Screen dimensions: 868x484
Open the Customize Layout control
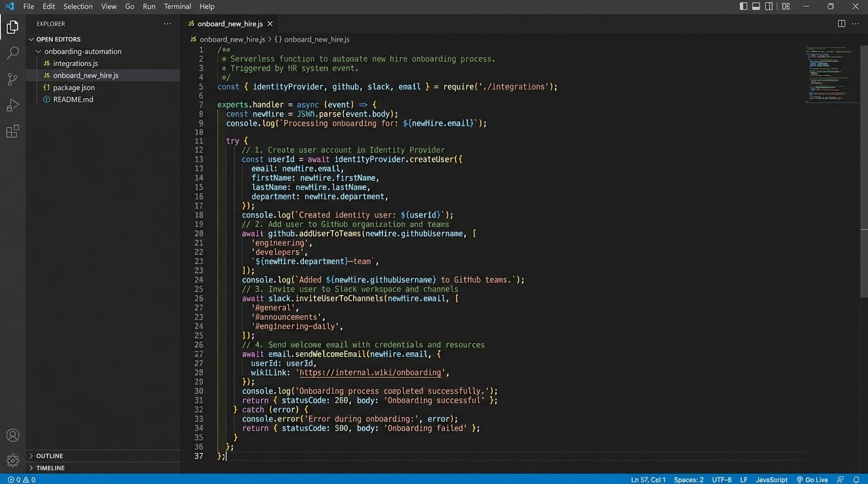pos(786,6)
